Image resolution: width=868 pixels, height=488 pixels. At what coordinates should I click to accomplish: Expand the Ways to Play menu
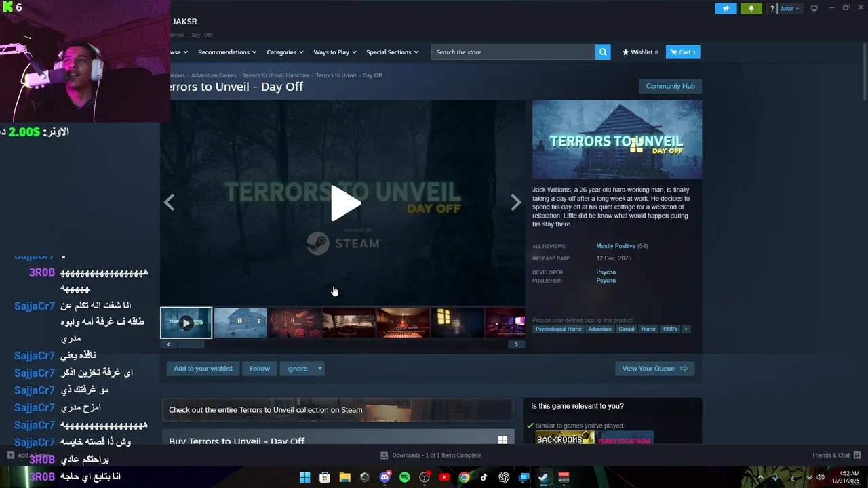[335, 52]
